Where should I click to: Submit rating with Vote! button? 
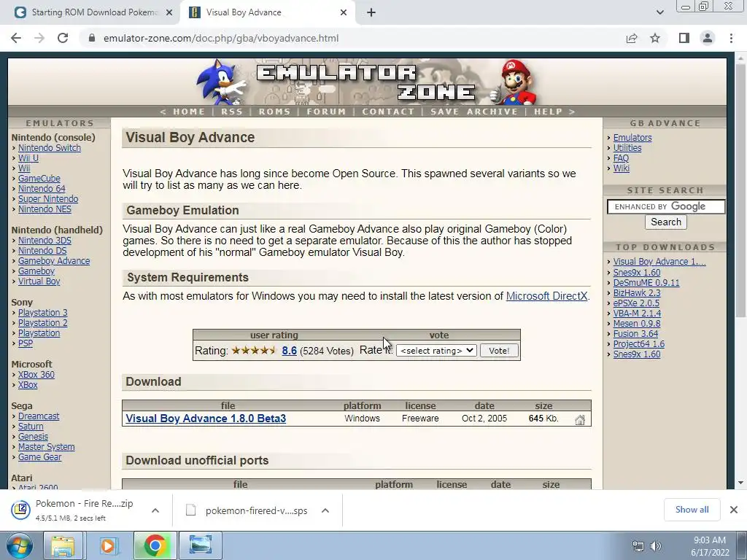tap(499, 351)
